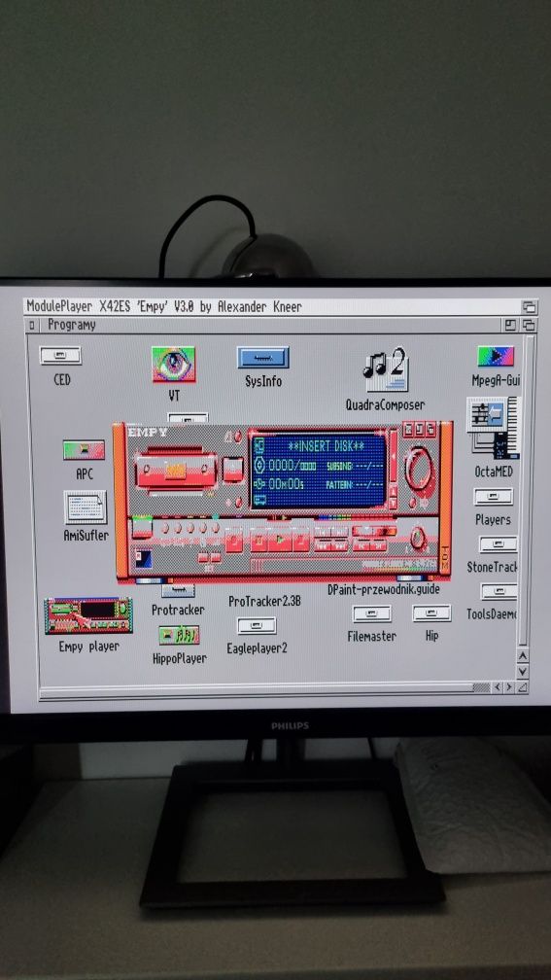Click the scroll up arrow of Programy window
Viewport: 551px width, 980px height.
point(523,655)
